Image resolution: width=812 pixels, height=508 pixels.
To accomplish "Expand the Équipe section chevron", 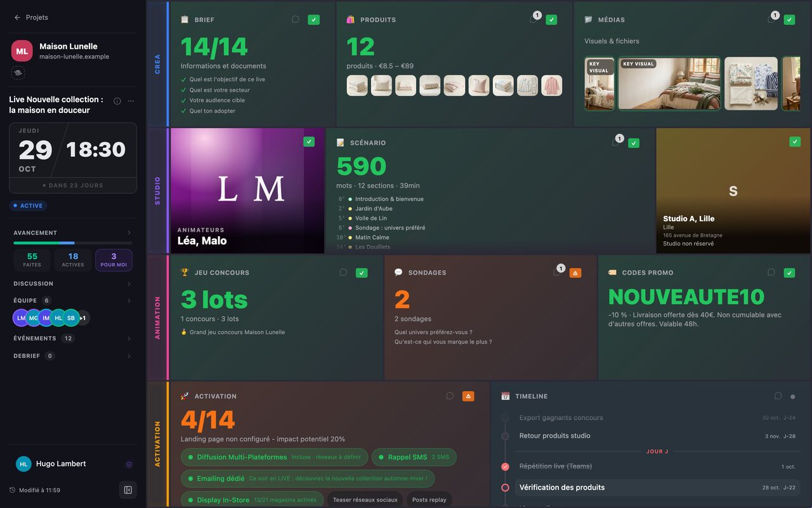I will 129,301.
